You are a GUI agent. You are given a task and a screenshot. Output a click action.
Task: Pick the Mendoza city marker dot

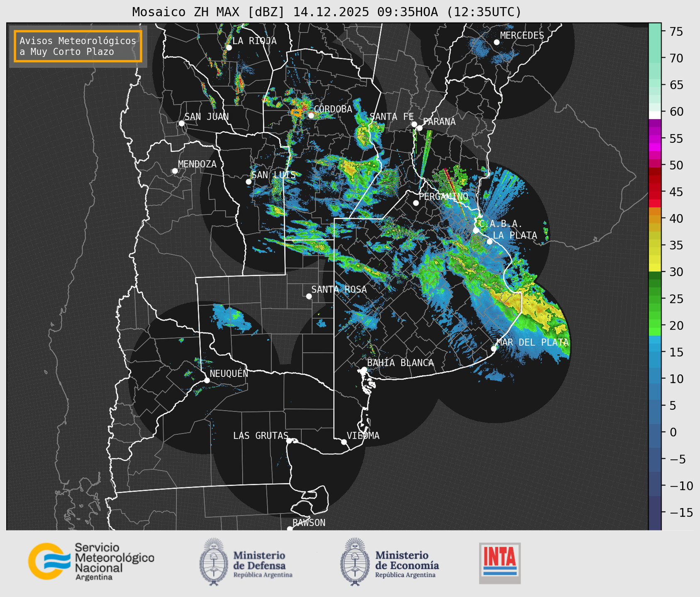(175, 171)
